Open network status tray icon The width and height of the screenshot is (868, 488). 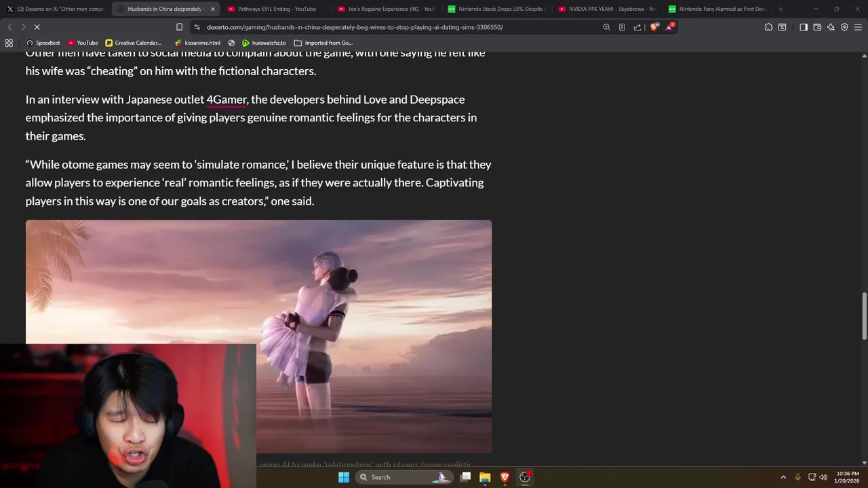812,477
